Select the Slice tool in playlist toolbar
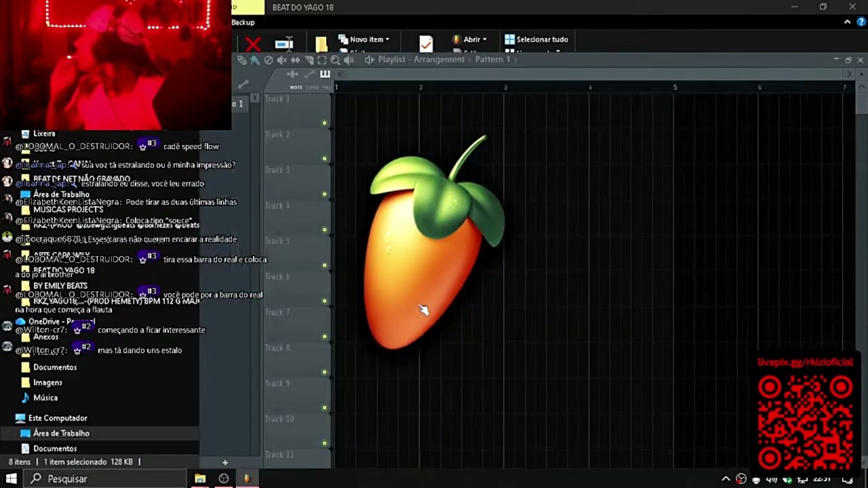The width and height of the screenshot is (868, 488). 309,60
